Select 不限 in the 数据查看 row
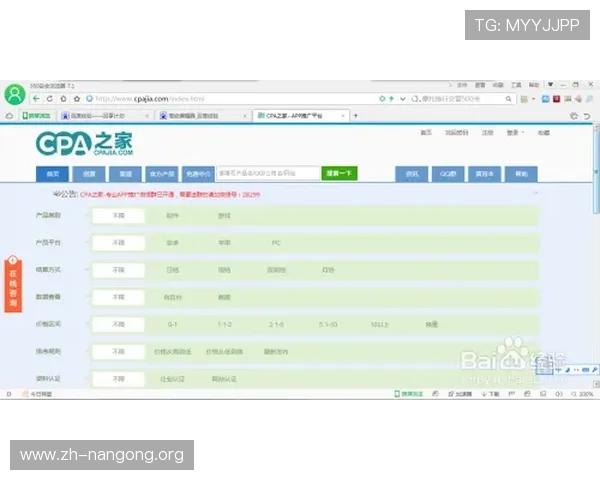Viewport: 600px width, 480px height. coord(118,297)
